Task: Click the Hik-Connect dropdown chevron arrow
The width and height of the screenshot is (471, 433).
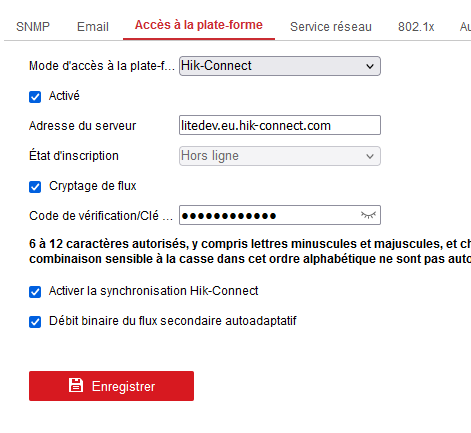Action: 370,66
